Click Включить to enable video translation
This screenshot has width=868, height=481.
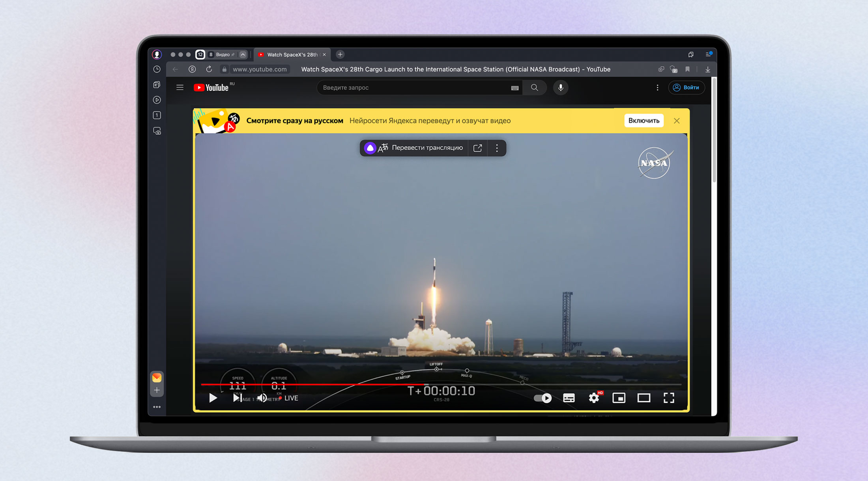point(644,120)
